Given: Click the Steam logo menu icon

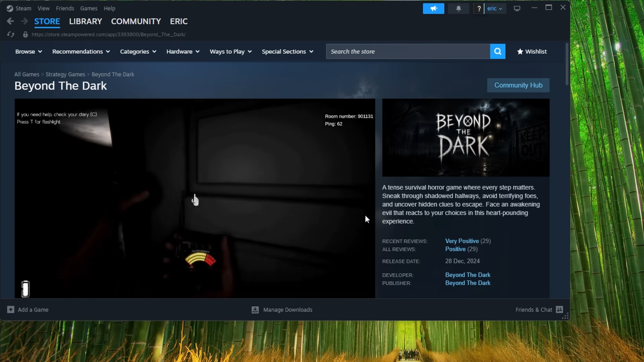Looking at the screenshot, I should coord(10,8).
